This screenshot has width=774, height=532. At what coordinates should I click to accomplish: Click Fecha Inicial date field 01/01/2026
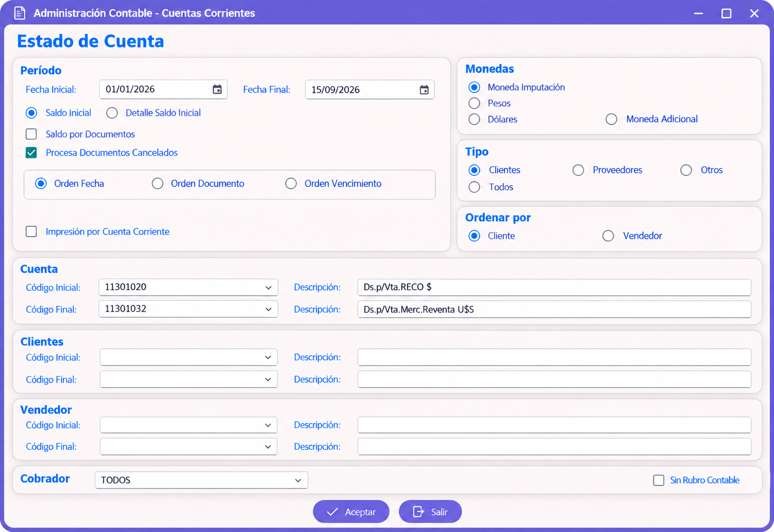point(163,90)
